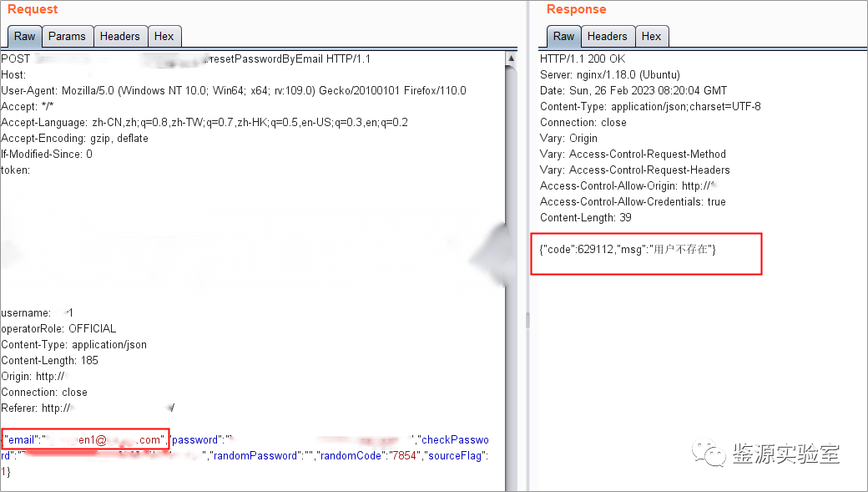The image size is (868, 492).
Task: Place cursor on operatorRole: OFFICIAL line
Action: tap(58, 328)
